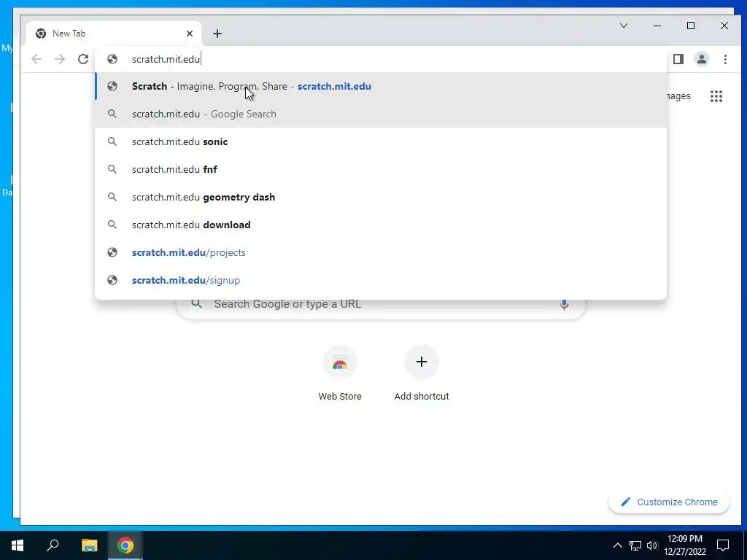Show hidden system tray icons

(617, 545)
